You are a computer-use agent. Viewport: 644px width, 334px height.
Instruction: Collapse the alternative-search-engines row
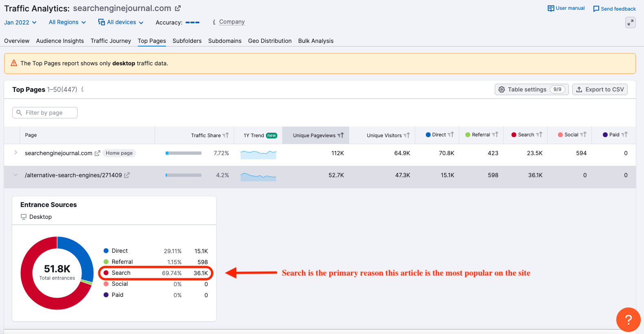pos(15,175)
